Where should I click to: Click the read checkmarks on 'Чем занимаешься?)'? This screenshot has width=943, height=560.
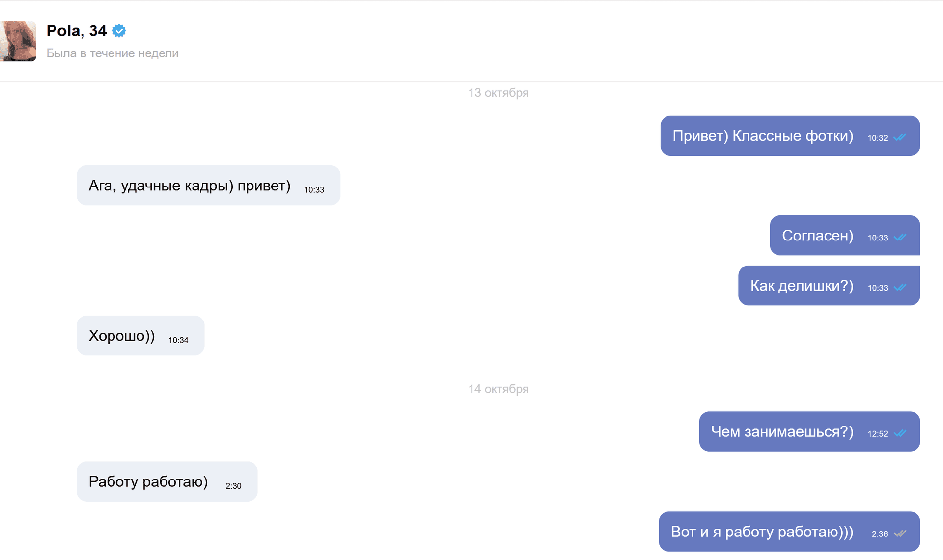(901, 433)
